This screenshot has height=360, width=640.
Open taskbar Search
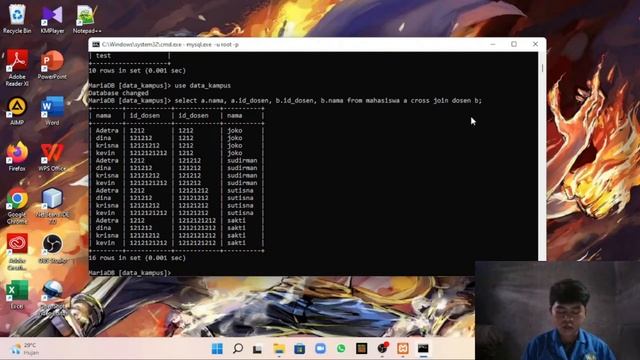coord(238,349)
